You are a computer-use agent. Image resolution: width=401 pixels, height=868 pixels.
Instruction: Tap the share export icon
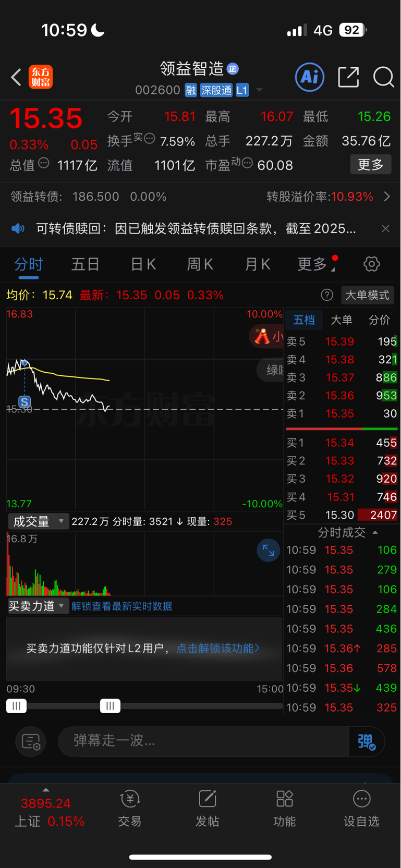click(348, 77)
